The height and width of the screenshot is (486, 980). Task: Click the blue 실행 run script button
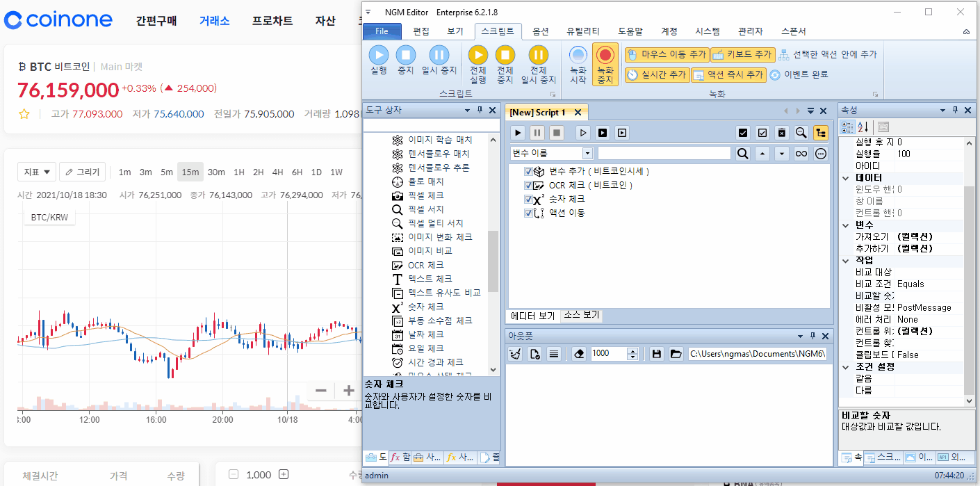[379, 59]
